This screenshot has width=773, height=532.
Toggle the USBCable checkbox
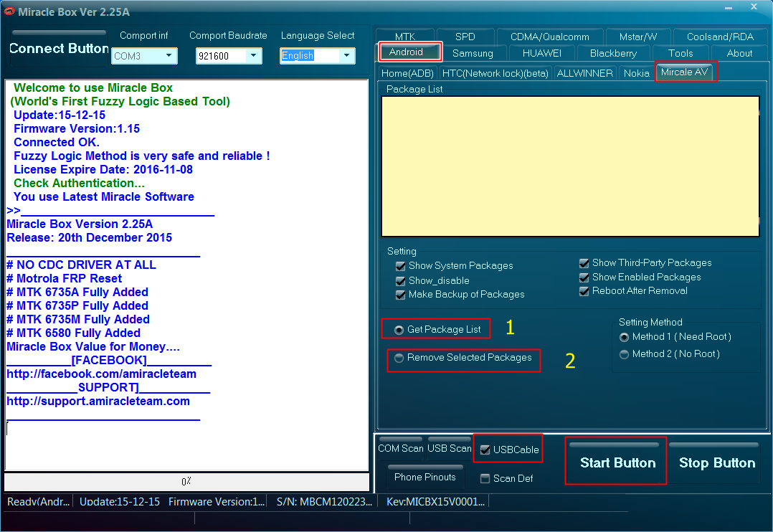pyautogui.click(x=485, y=450)
